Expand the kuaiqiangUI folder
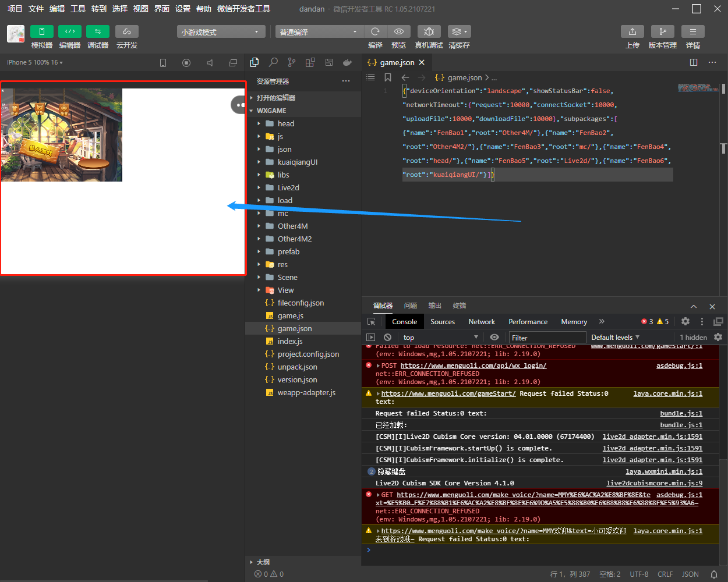 [303, 162]
